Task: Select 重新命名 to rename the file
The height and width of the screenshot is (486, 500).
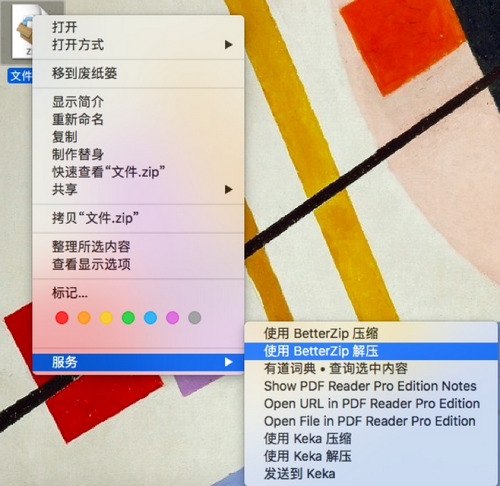Action: tap(138, 119)
